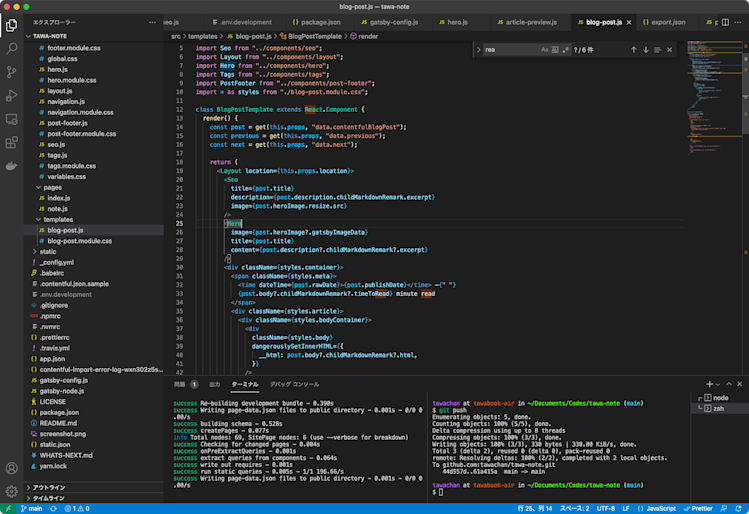749x514 pixels.
Task: Click the editor minimap
Action: (x=714, y=96)
